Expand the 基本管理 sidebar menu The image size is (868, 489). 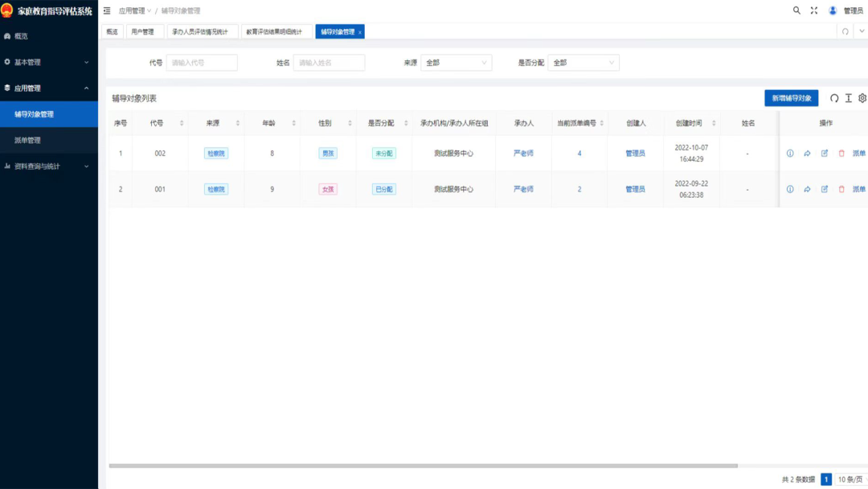49,62
